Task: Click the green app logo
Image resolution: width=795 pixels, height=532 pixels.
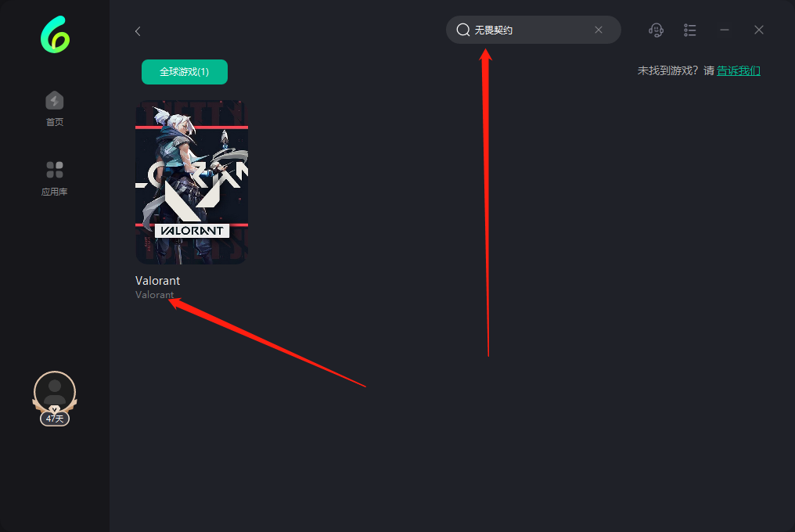Action: tap(55, 34)
